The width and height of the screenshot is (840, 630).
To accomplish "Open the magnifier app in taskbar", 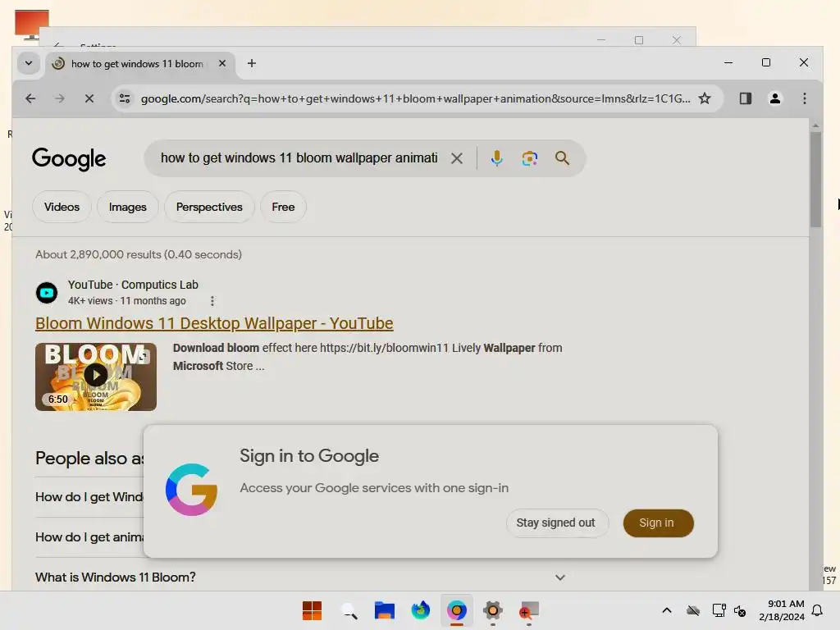I will click(x=529, y=610).
